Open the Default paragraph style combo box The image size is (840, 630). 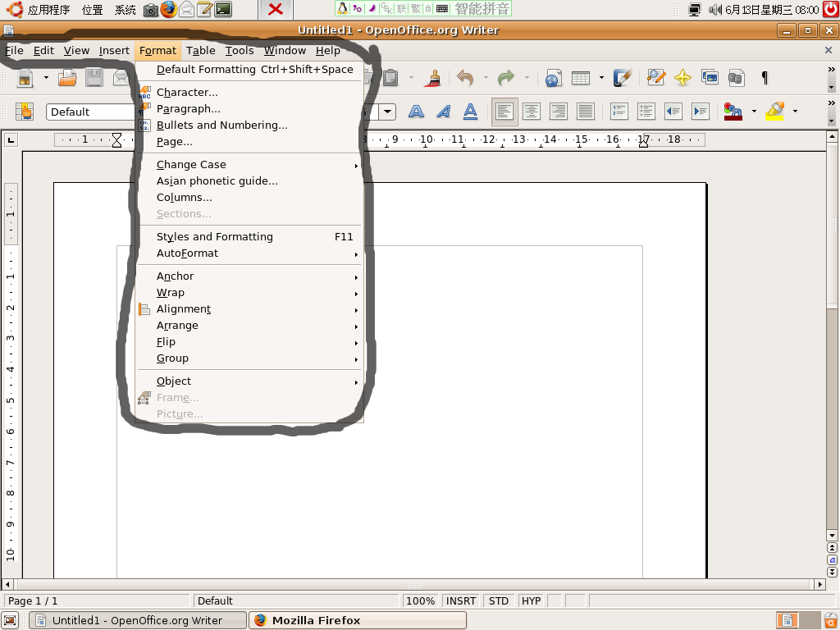[x=90, y=112]
